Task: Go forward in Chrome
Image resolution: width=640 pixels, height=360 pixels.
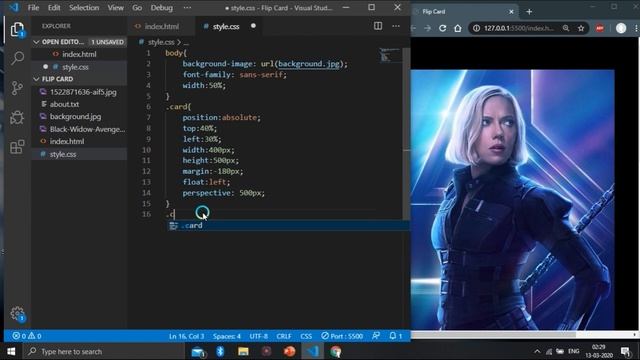Action: 427,28
